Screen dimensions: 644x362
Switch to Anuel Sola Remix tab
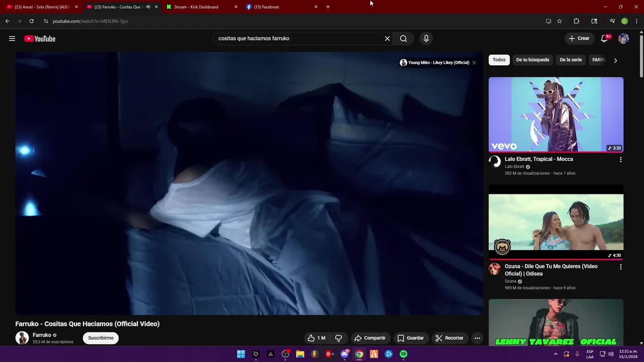pyautogui.click(x=41, y=7)
